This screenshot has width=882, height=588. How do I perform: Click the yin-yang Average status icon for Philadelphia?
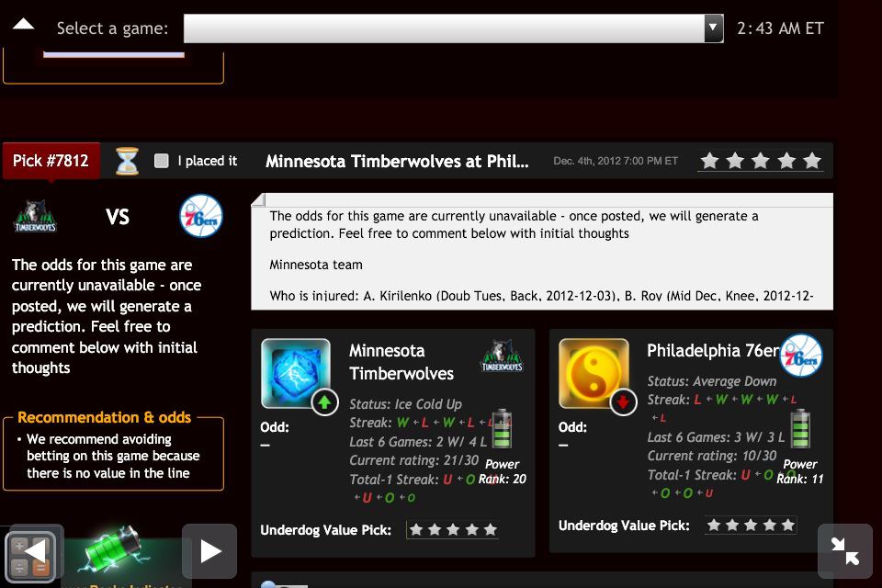[x=594, y=372]
